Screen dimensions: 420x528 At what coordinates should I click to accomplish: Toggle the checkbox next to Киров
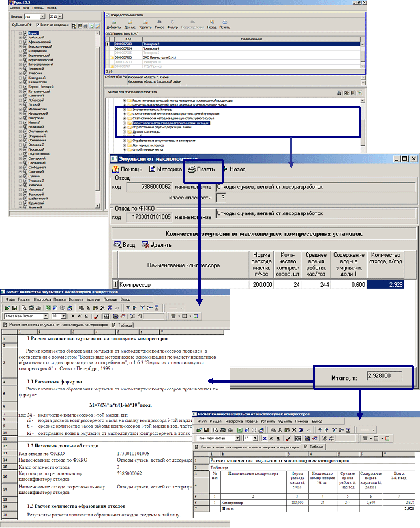tap(24, 32)
